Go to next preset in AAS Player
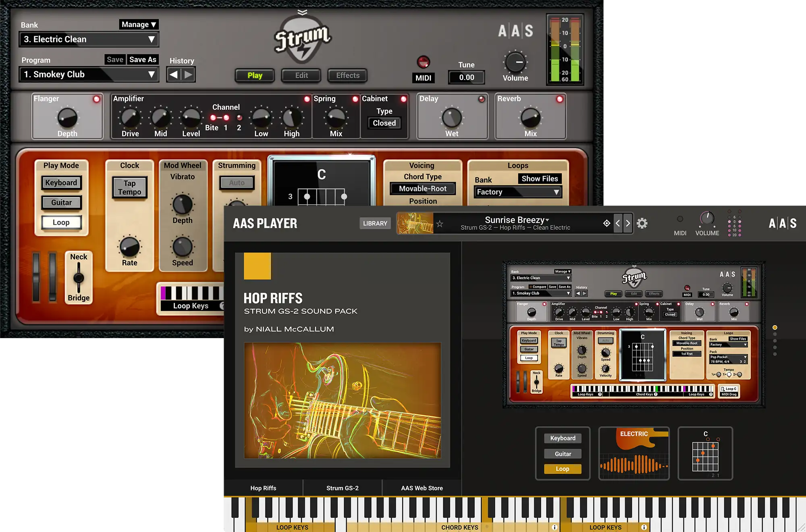 click(x=627, y=223)
